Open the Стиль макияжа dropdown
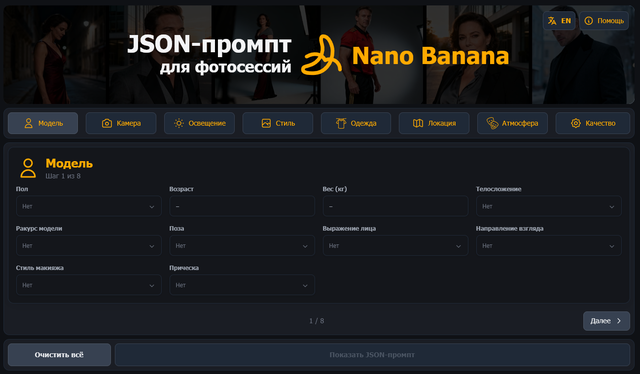 tap(89, 285)
